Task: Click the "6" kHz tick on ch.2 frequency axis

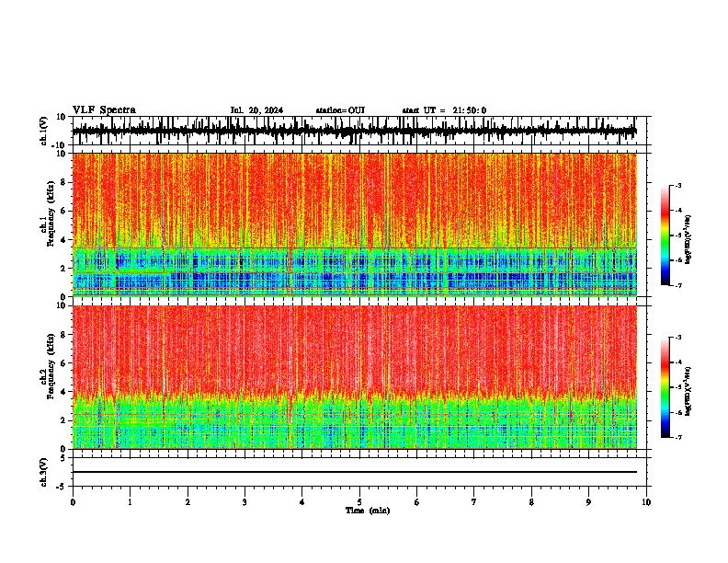Action: 64,363
